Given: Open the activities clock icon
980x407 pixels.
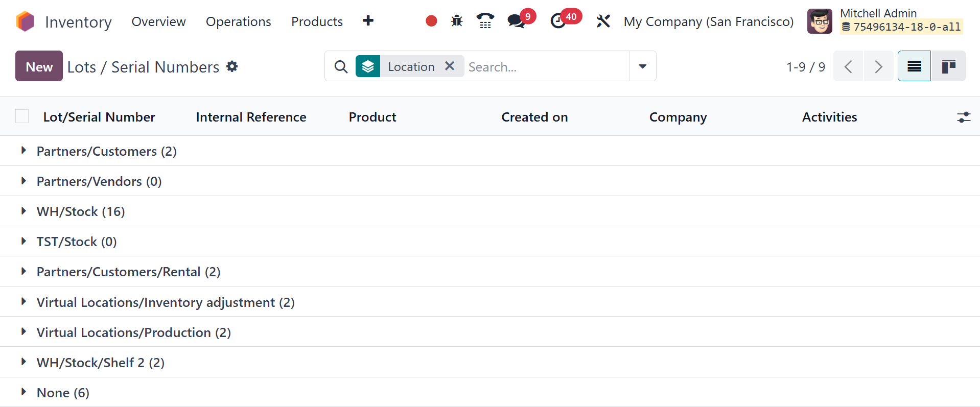Looking at the screenshot, I should pyautogui.click(x=558, y=21).
